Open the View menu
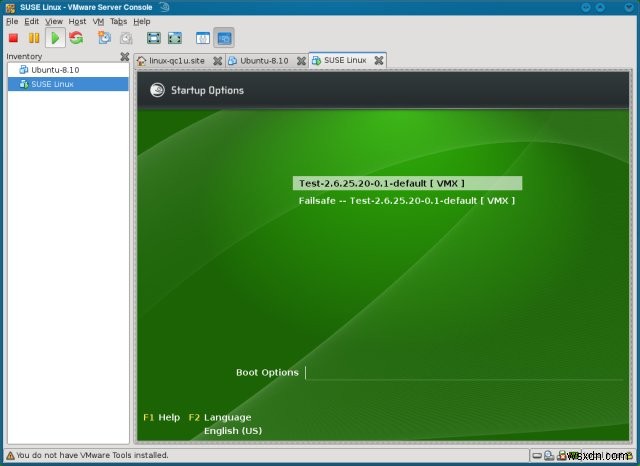The image size is (640, 466). [54, 21]
